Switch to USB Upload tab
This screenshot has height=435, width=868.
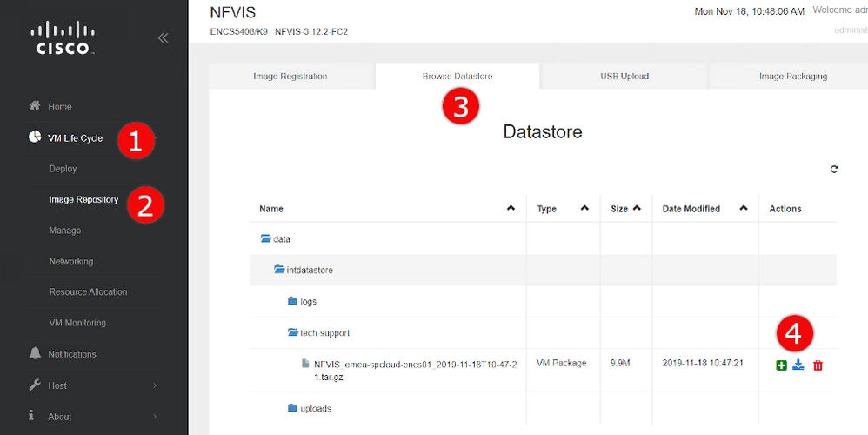[624, 77]
